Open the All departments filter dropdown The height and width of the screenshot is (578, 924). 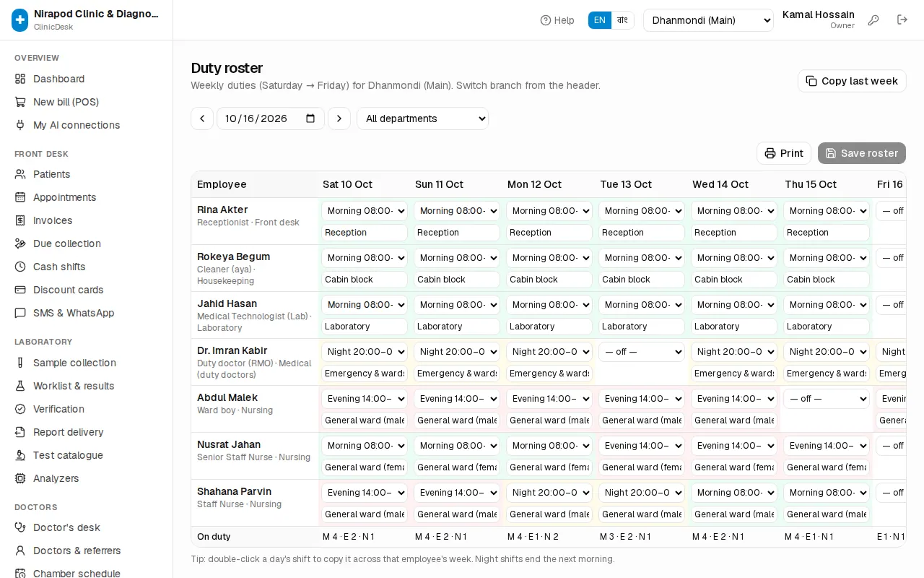click(x=422, y=118)
